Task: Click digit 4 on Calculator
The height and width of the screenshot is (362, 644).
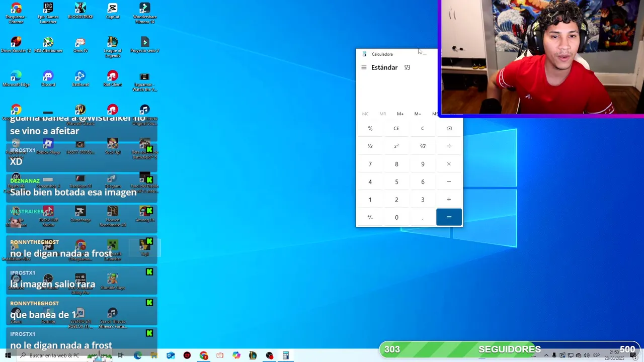Action: pyautogui.click(x=370, y=182)
